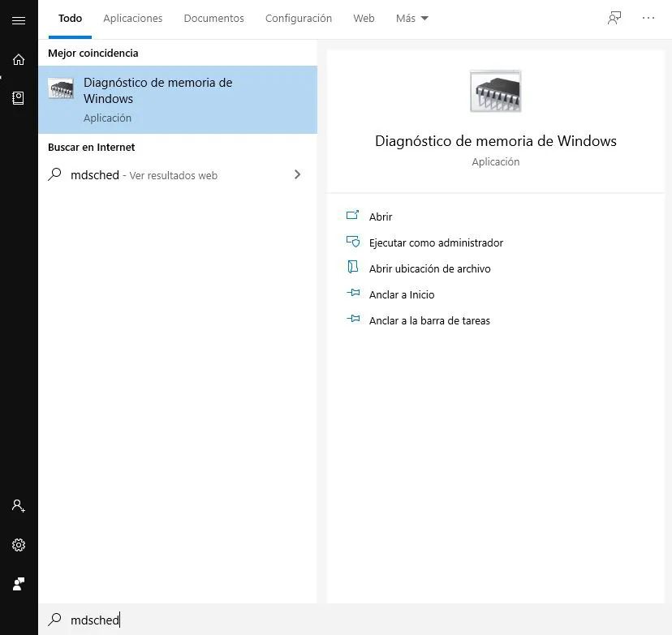Click the magnifier icon in the search box
This screenshot has width=672, height=635.
(x=55, y=619)
